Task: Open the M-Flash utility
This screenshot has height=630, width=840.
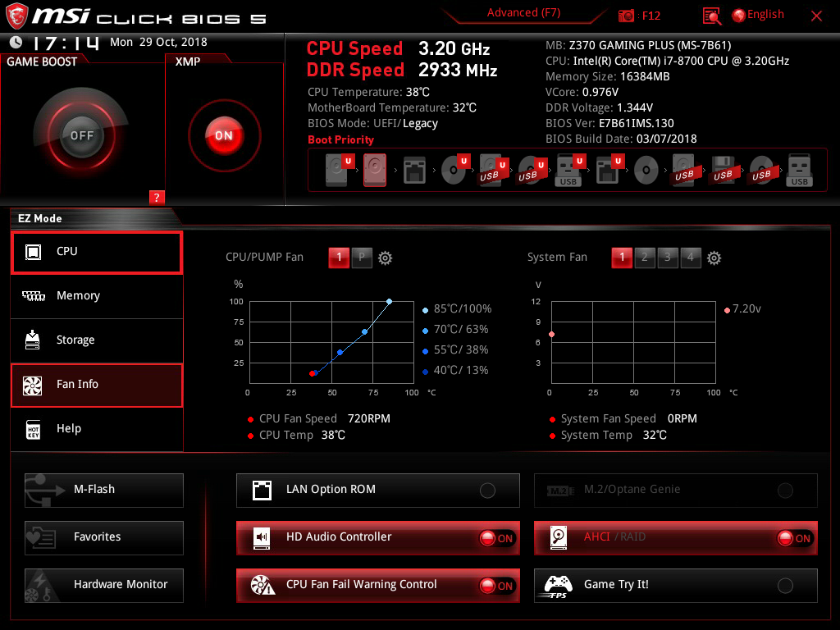Action: [104, 491]
